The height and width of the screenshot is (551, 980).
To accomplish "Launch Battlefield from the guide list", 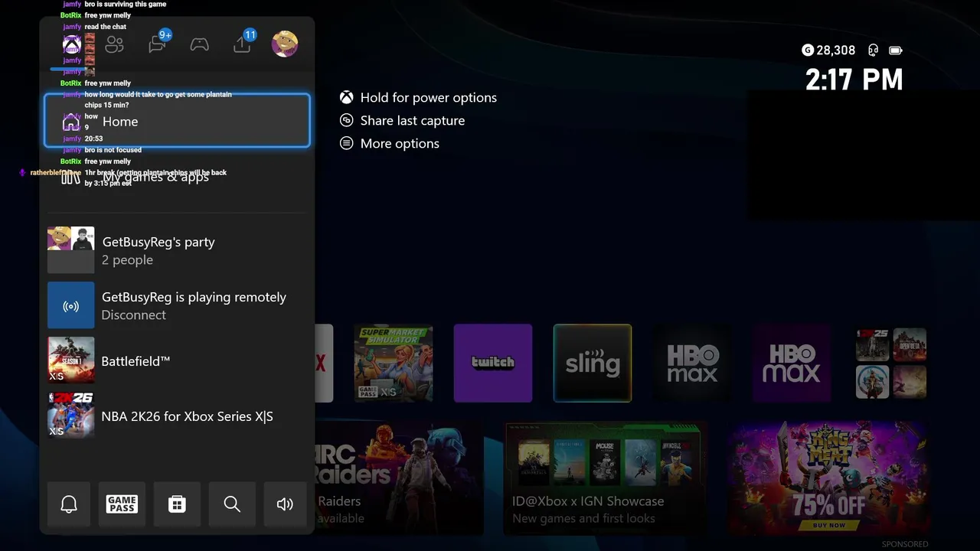I will [x=177, y=360].
